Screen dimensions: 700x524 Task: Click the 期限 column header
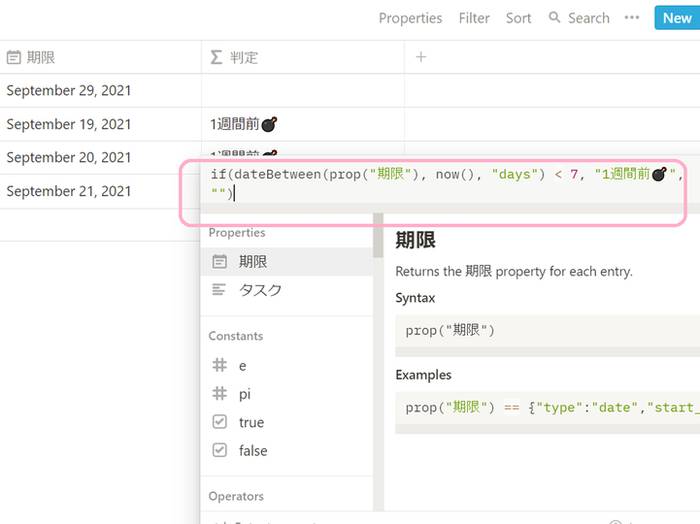(x=100, y=57)
